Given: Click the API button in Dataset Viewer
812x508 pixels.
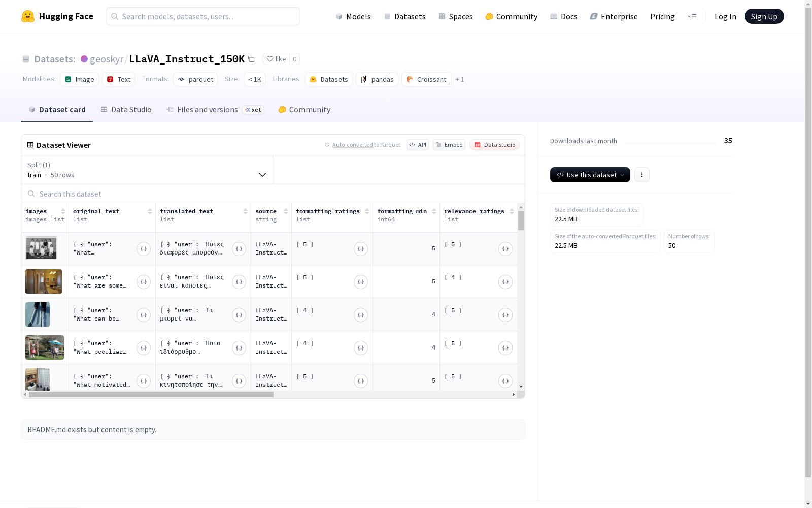Looking at the screenshot, I should tap(418, 145).
